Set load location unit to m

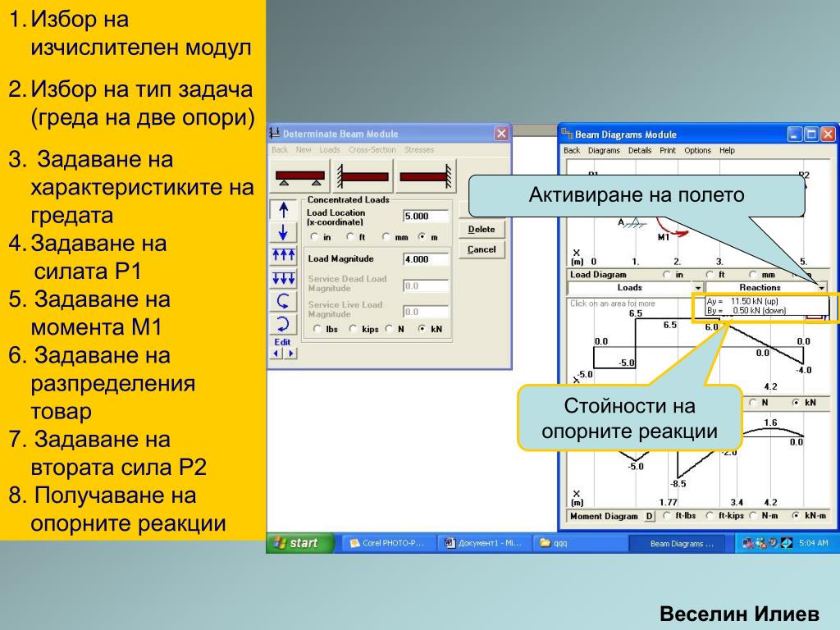[x=422, y=237]
